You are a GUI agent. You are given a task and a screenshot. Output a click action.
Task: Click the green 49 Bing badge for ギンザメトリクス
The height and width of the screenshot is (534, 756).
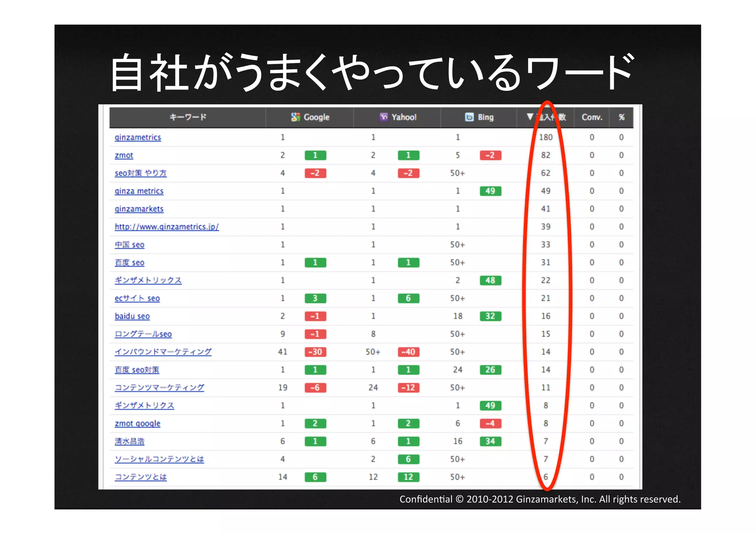point(490,406)
